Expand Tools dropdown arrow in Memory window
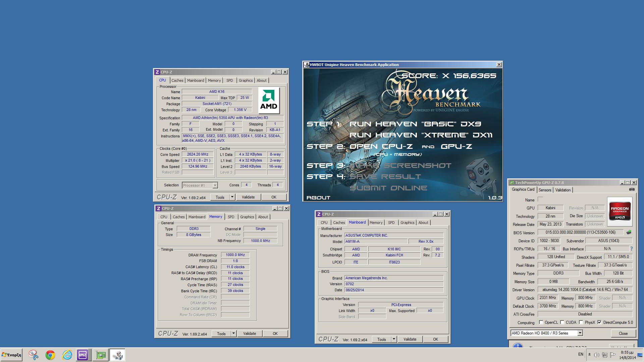644x362 pixels. [x=233, y=334]
